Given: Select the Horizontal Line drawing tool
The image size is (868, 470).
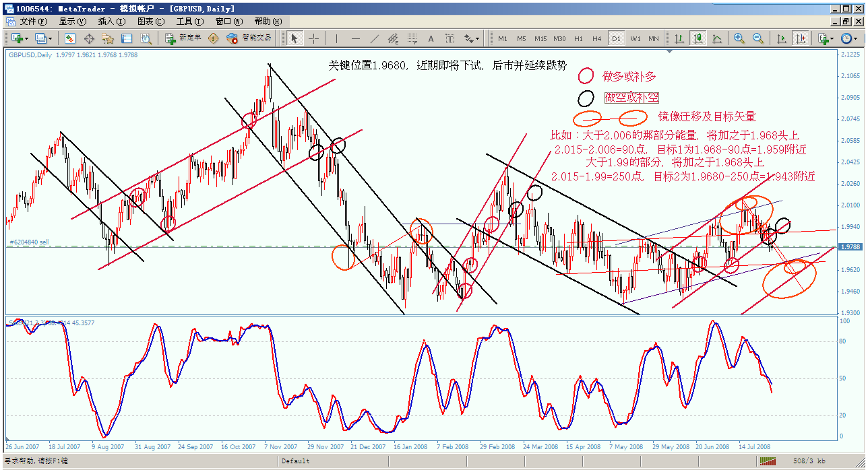Looking at the screenshot, I should pos(355,38).
